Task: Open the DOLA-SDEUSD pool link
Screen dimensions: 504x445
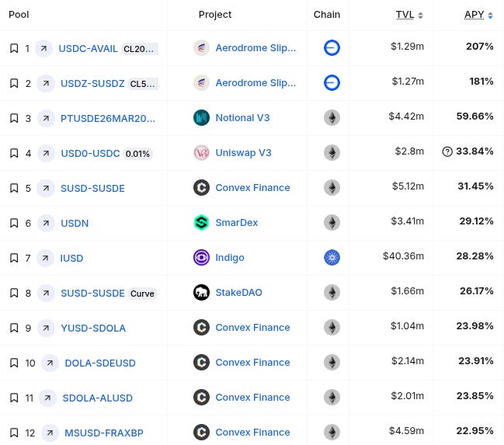Action: point(100,363)
